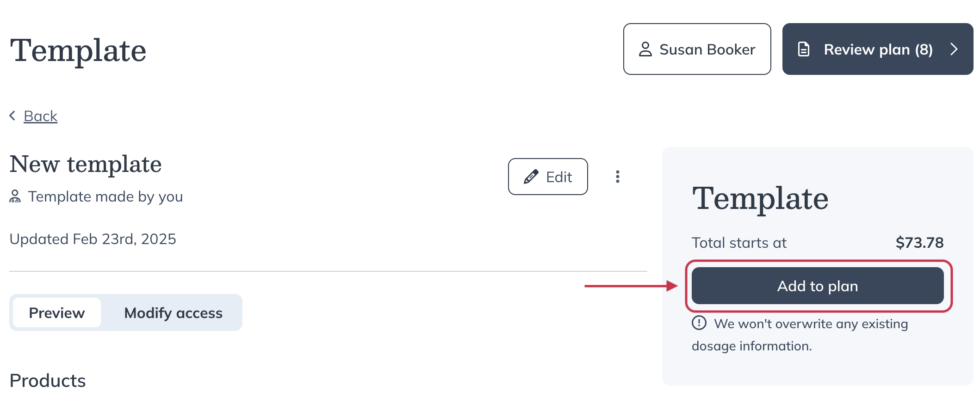Click the Template made by you label

(x=105, y=197)
